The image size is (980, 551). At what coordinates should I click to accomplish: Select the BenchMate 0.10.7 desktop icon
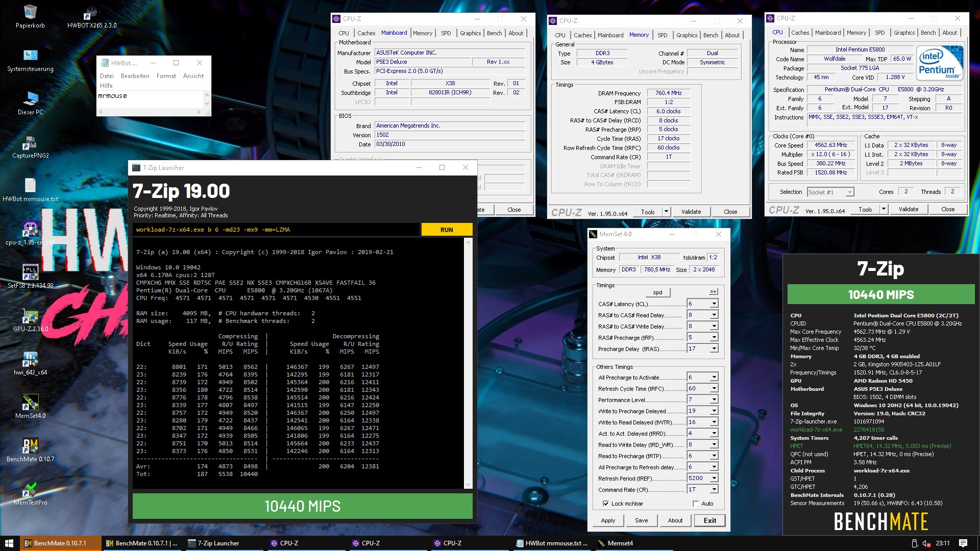30,450
